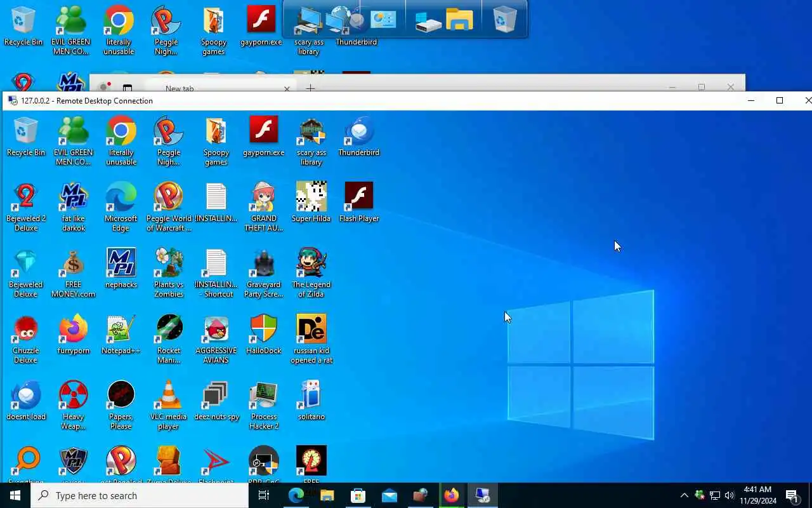Viewport: 812px width, 508px height.
Task: Select Heavy Weap... desktop icon
Action: coord(74,405)
